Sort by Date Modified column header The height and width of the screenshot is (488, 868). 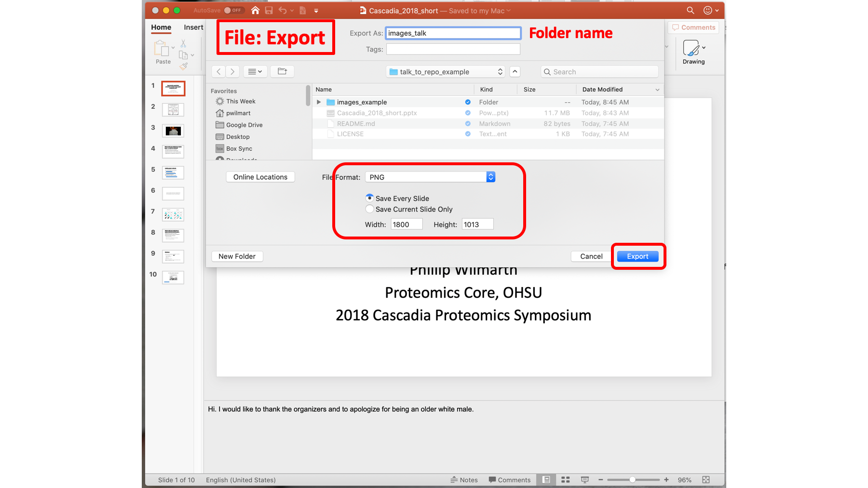620,90
